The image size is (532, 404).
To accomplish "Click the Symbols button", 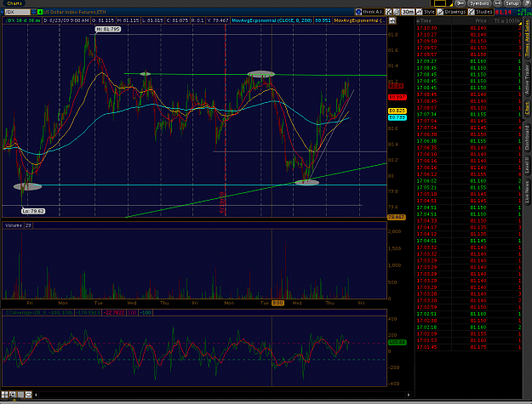I will pyautogui.click(x=479, y=3).
